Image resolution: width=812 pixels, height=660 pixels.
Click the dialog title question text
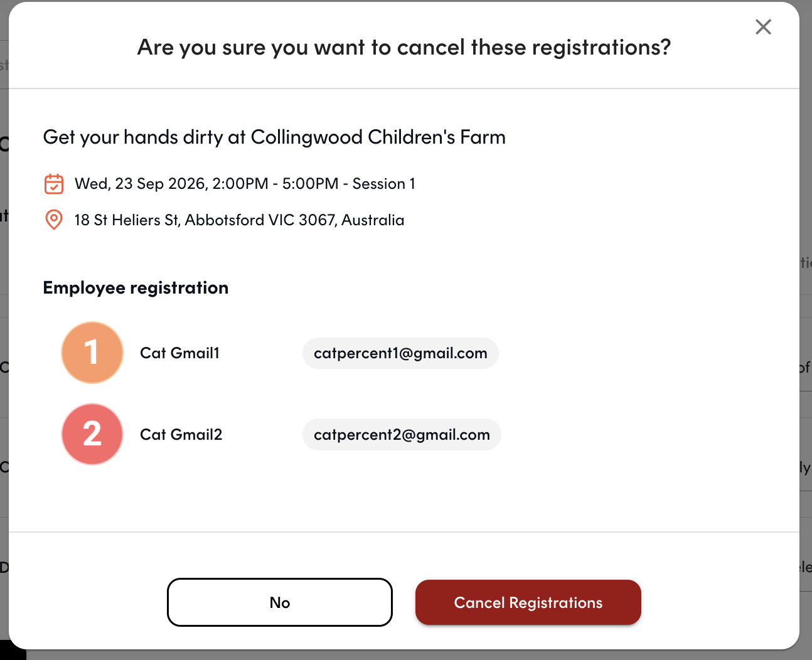coord(404,47)
